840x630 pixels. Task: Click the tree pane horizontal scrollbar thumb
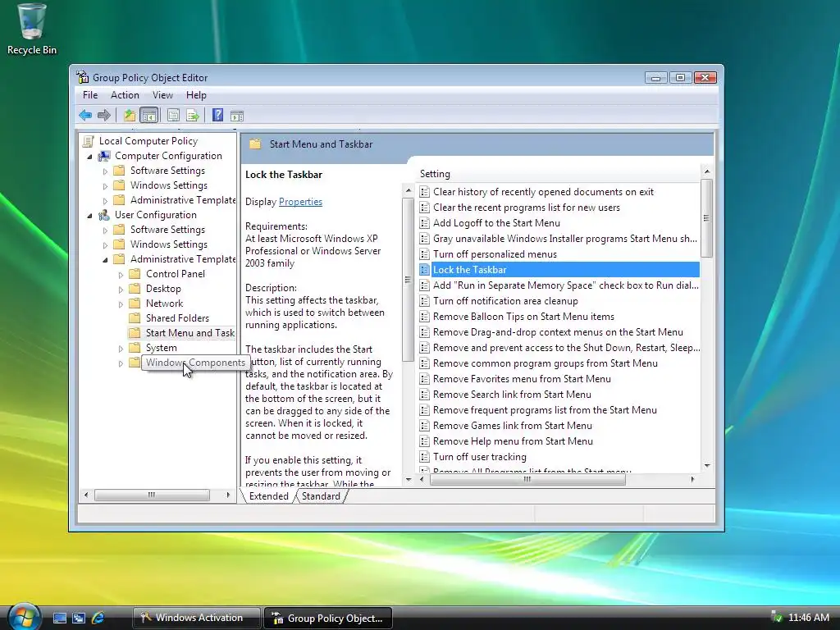point(152,495)
